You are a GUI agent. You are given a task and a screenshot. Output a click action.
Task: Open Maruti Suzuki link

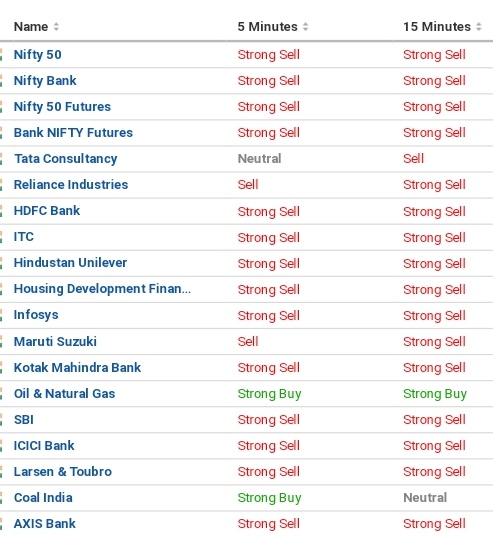pyautogui.click(x=55, y=342)
